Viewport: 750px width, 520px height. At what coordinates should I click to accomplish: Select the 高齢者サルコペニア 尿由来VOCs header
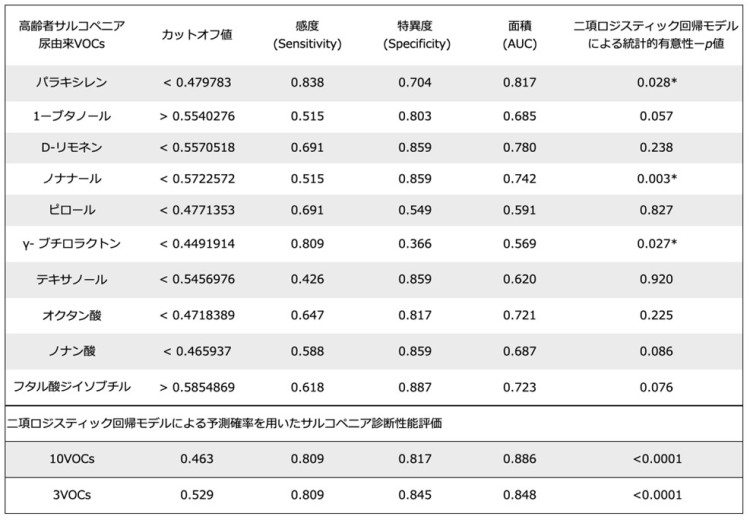[72, 35]
